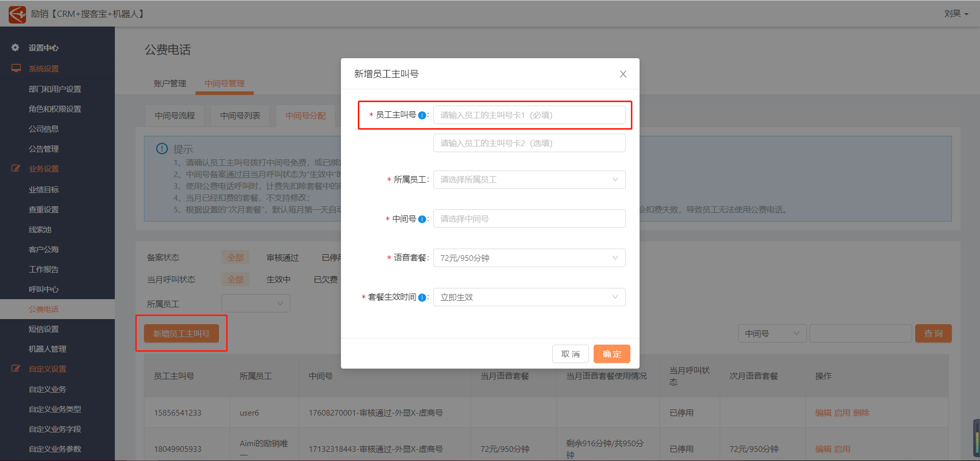This screenshot has height=461, width=980.
Task: Open 工作报告 in the sidebar
Action: 44,269
